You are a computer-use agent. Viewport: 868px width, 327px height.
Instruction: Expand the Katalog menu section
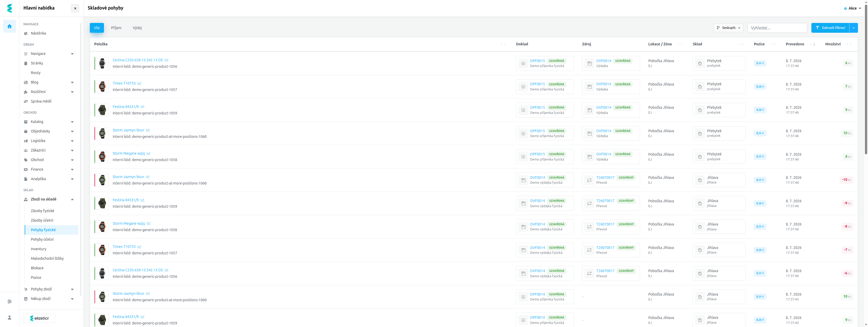(49, 122)
